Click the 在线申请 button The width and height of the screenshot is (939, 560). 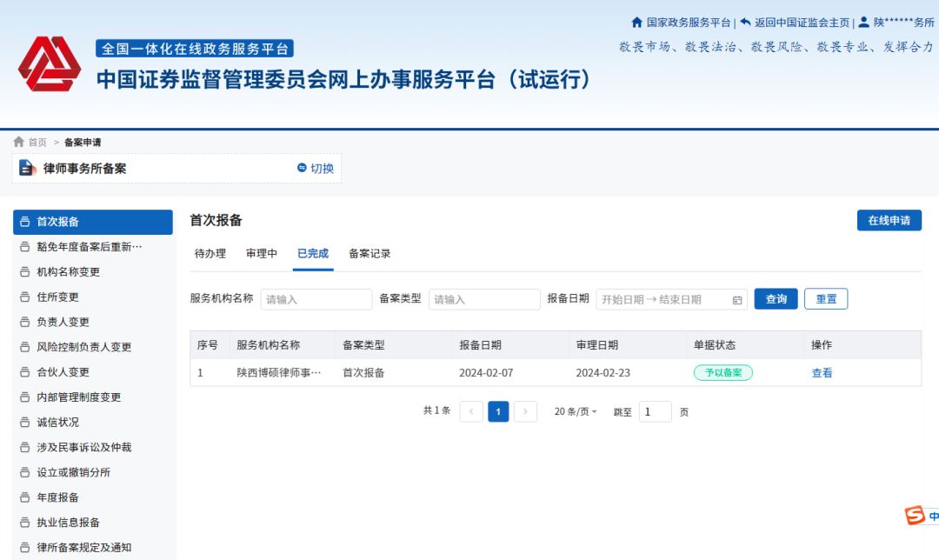[x=889, y=220]
